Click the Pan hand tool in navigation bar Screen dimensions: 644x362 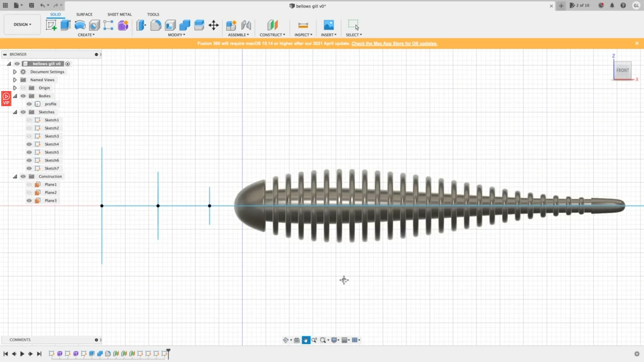(x=306, y=340)
